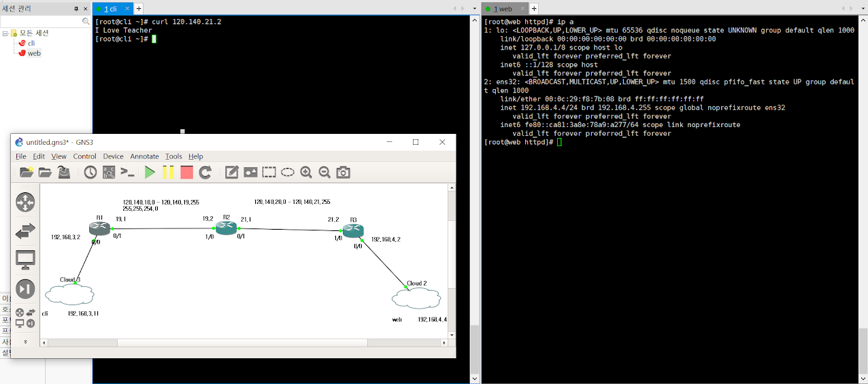Pin the 세션 관리 panel

76,9
